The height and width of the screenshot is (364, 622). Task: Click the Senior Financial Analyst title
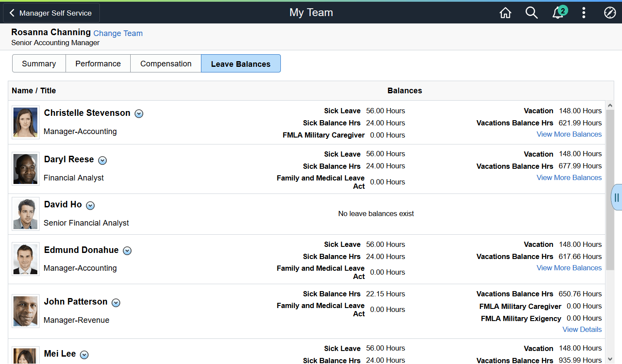coord(86,223)
